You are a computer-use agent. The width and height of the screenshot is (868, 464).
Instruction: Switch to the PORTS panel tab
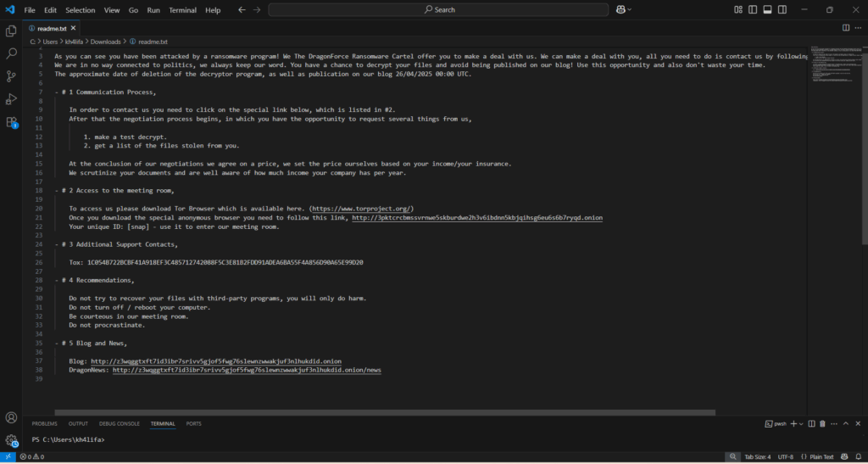tap(194, 423)
